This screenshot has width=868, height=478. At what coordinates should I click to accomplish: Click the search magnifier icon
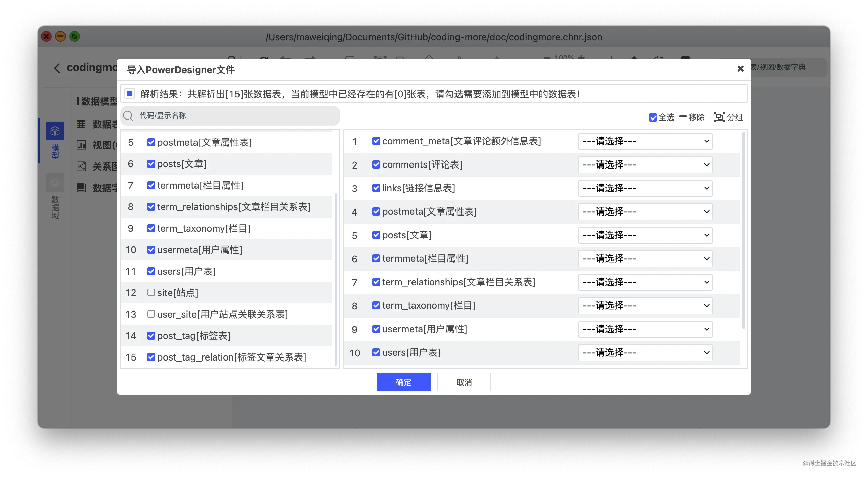128,116
